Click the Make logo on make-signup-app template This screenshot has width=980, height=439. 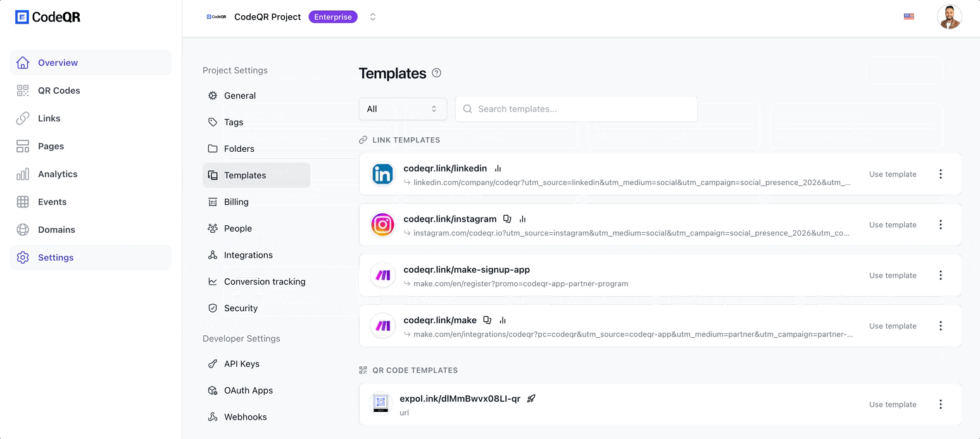(382, 275)
